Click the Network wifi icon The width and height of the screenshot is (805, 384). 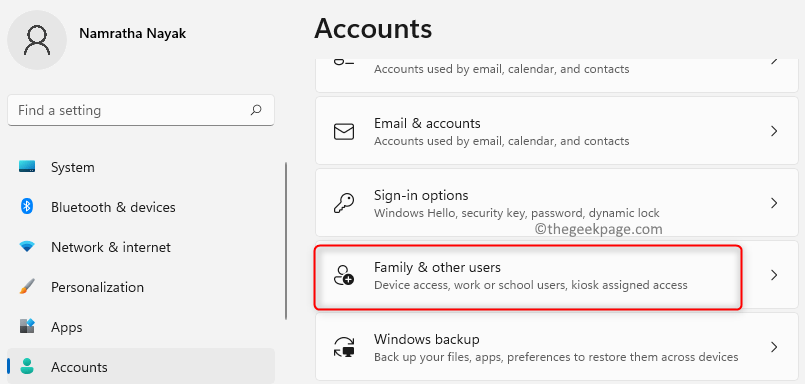click(27, 247)
